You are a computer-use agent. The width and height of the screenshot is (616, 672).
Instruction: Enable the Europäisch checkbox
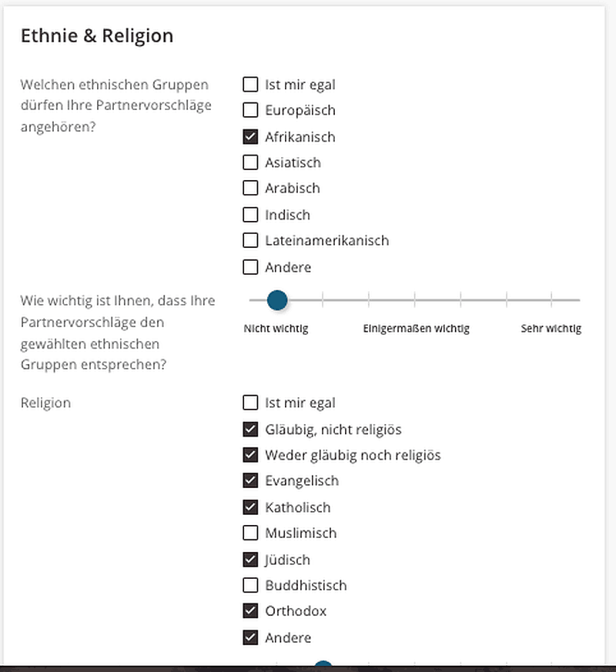click(250, 110)
